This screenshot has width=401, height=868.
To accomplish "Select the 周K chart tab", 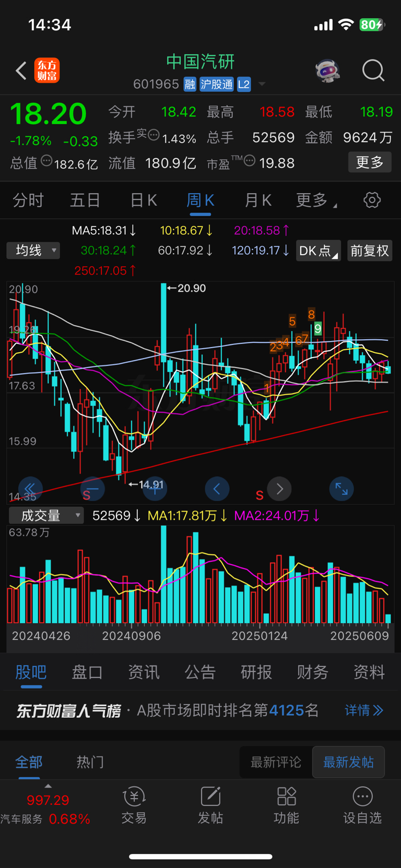I will 200,200.
